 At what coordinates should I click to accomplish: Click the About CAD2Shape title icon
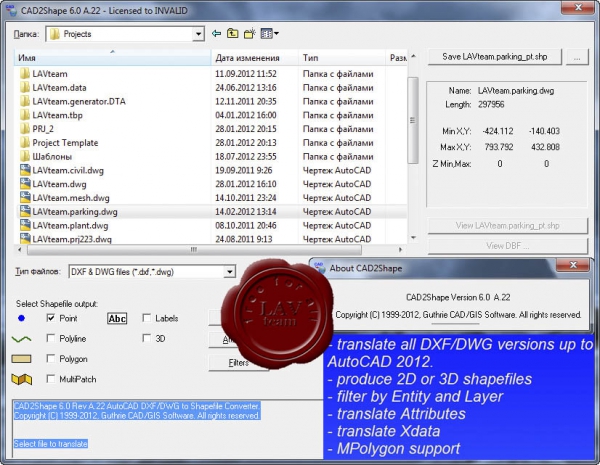click(320, 268)
